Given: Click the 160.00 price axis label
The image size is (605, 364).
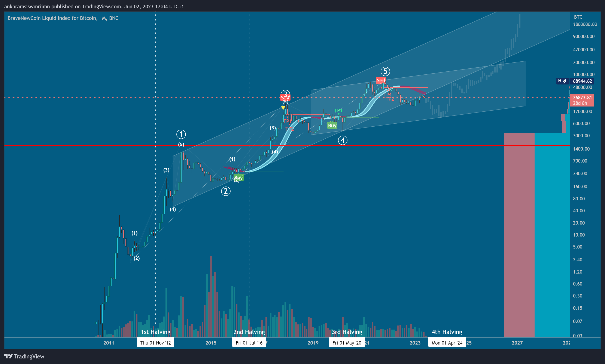Looking at the screenshot, I should [x=580, y=186].
